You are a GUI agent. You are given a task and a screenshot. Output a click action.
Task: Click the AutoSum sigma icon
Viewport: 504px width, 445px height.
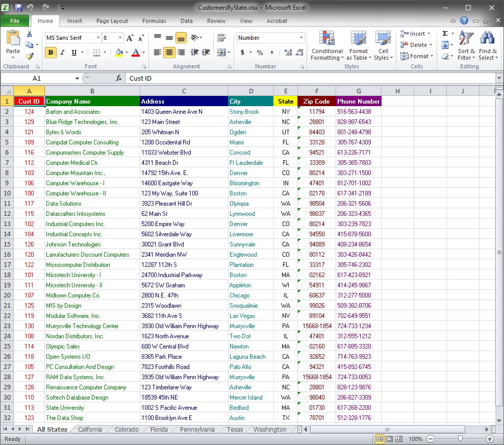click(x=445, y=34)
